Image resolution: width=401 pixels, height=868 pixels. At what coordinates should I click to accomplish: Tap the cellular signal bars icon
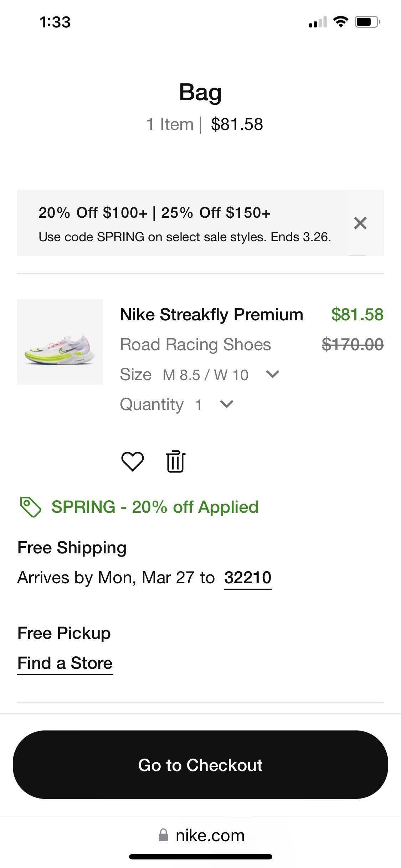click(x=318, y=22)
